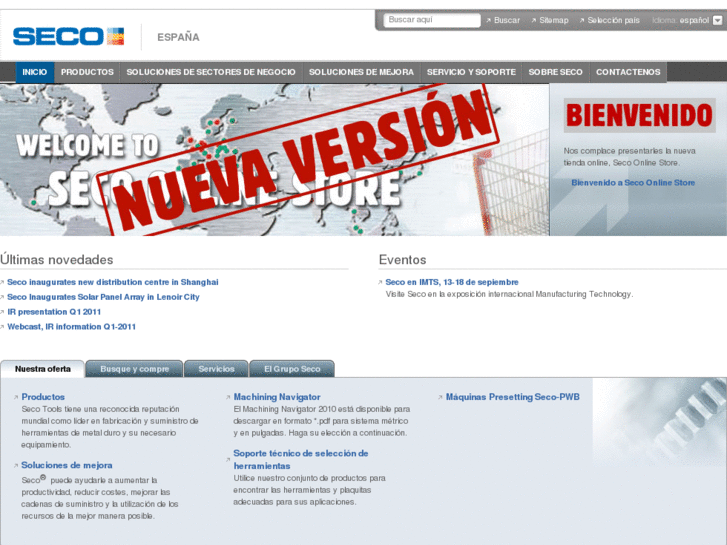Switch to the Servicios tab
This screenshot has height=545, width=727.
[217, 369]
